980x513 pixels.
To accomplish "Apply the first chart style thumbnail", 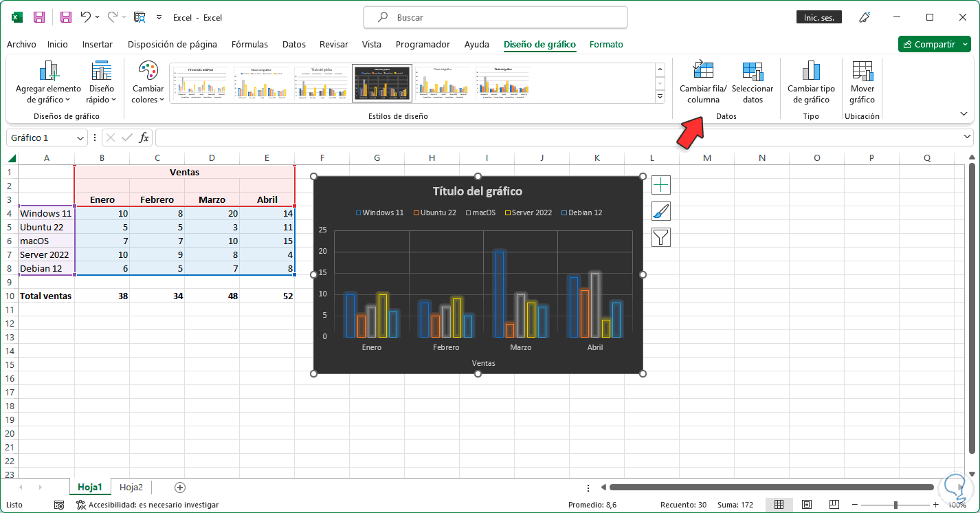I will click(x=200, y=83).
